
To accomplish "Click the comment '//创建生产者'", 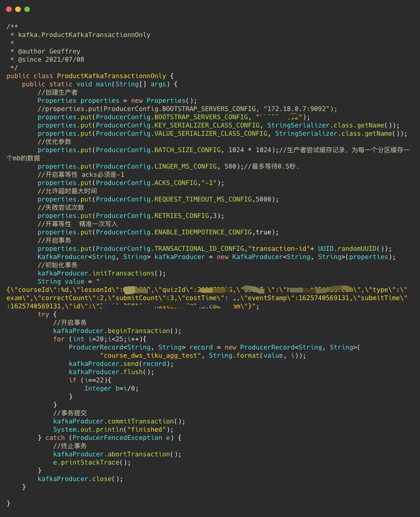I will (58, 93).
